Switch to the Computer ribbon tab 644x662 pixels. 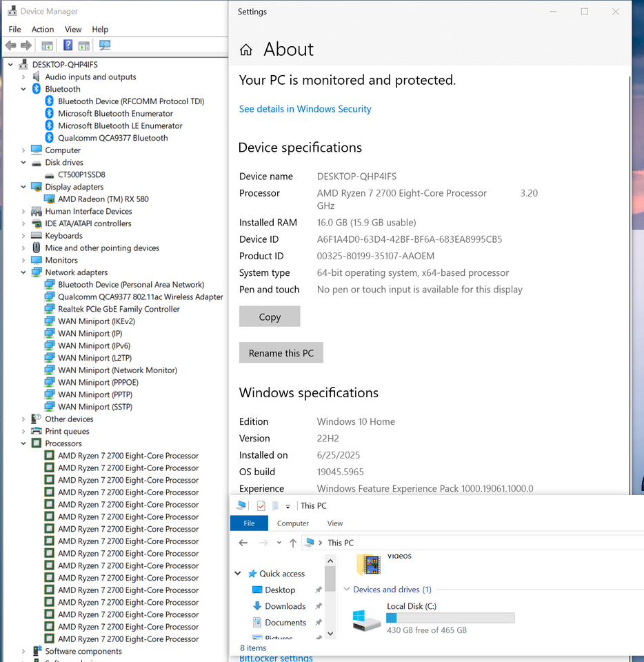point(292,523)
